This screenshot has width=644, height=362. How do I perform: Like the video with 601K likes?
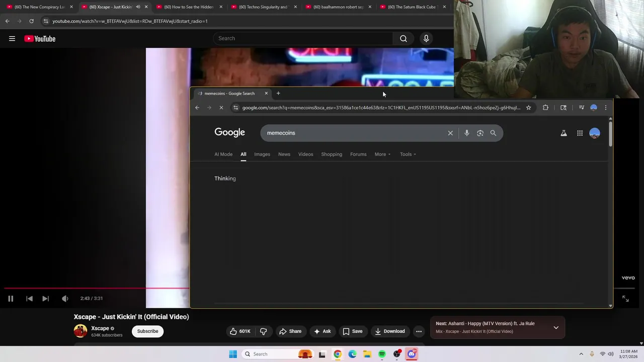[240, 331]
